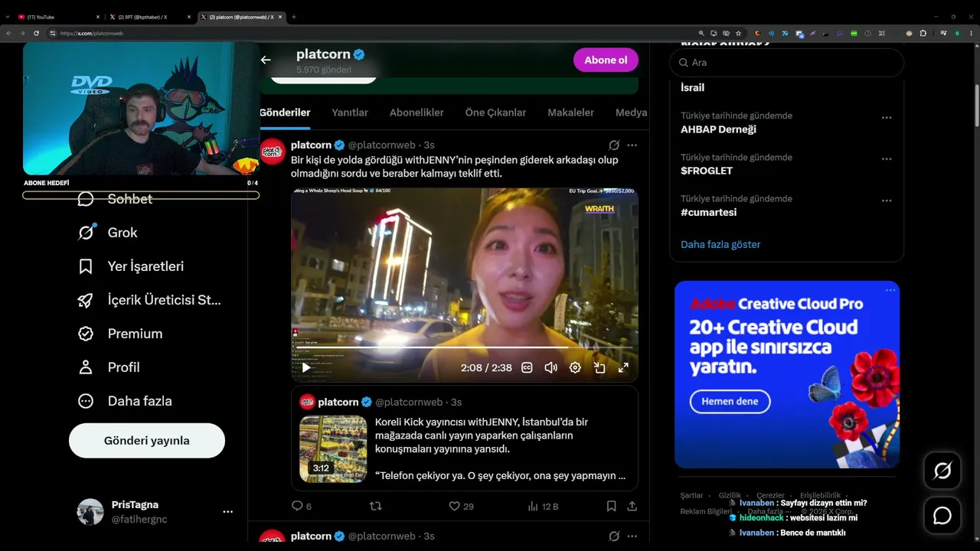980x551 pixels.
Task: Click the address bar URL
Action: tap(92, 34)
